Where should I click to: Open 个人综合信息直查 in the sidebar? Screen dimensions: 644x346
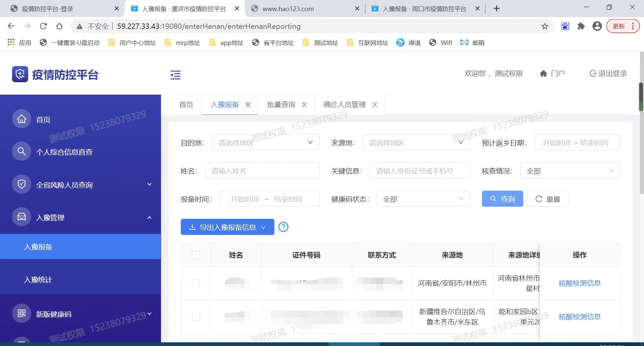80,152
